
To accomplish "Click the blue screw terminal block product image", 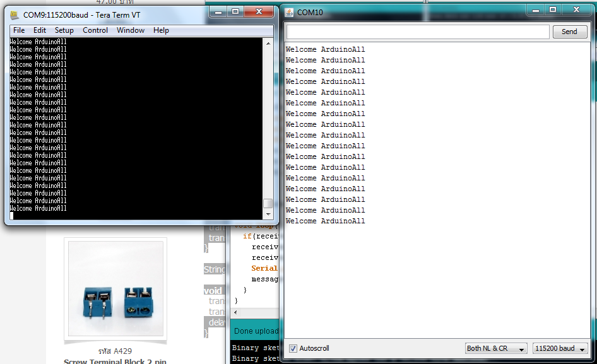I will pyautogui.click(x=115, y=288).
